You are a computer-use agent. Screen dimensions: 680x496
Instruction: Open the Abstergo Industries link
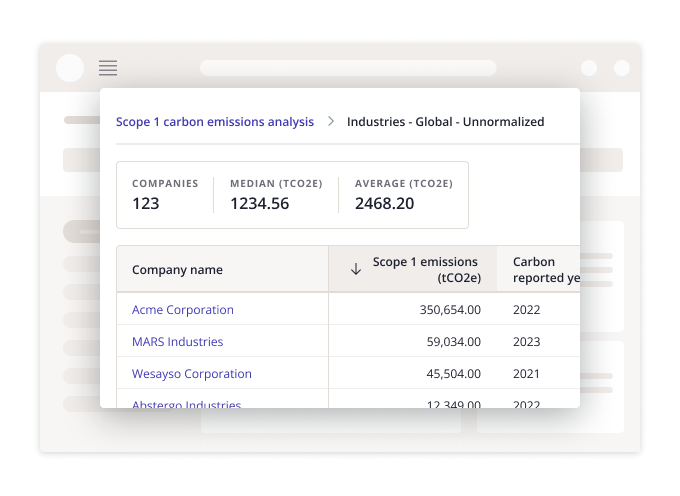coord(186,404)
